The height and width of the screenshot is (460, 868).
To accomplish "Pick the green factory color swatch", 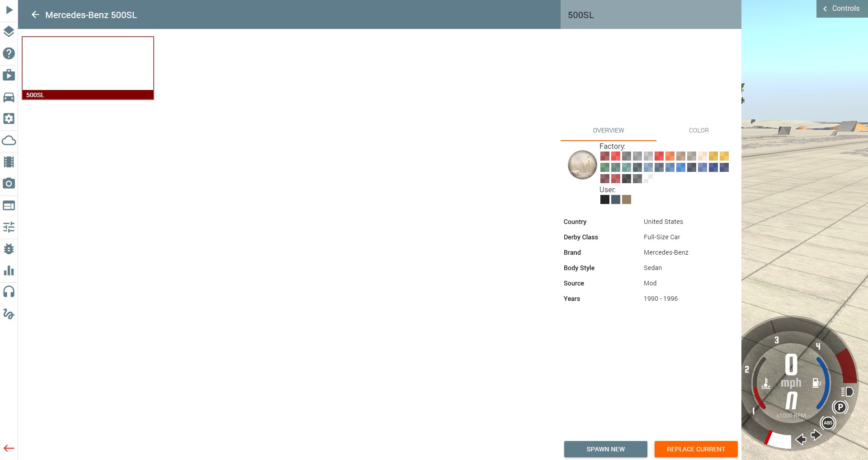I will pos(605,167).
